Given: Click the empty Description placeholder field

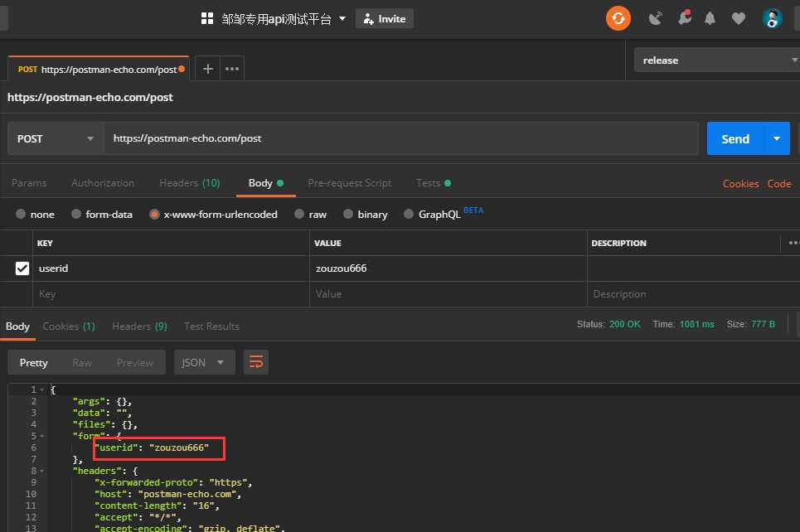Looking at the screenshot, I should [693, 294].
